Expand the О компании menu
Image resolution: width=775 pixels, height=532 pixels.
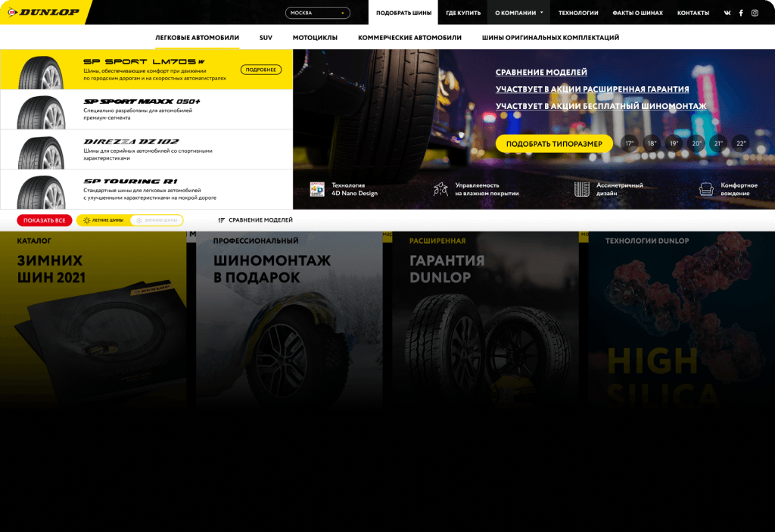pyautogui.click(x=519, y=13)
